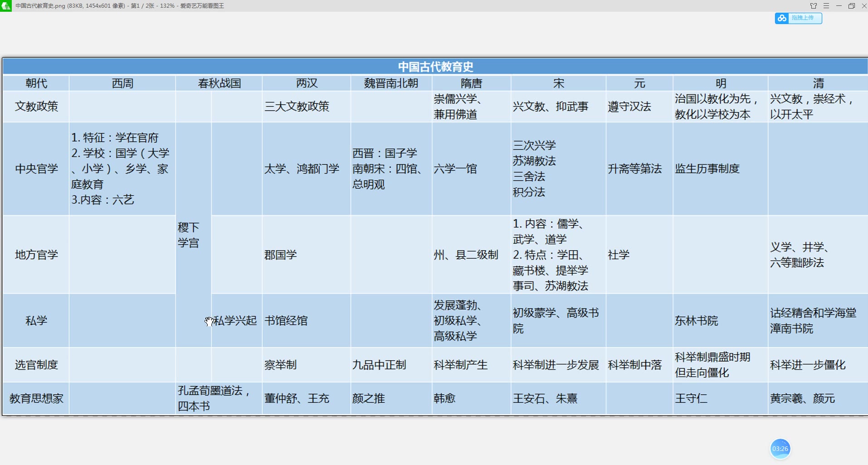Click the 兴文教，崇经术，以开太平 cell
Image resolution: width=868 pixels, height=465 pixels.
818,107
